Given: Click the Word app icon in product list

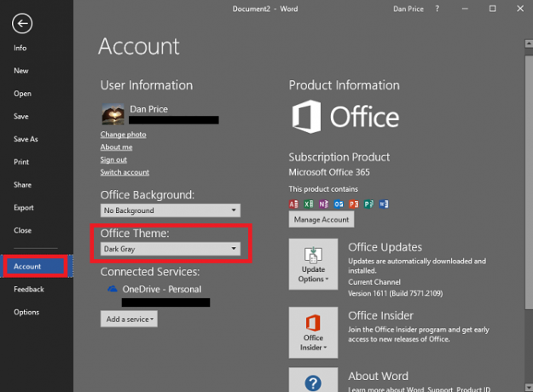Looking at the screenshot, I should (x=384, y=204).
